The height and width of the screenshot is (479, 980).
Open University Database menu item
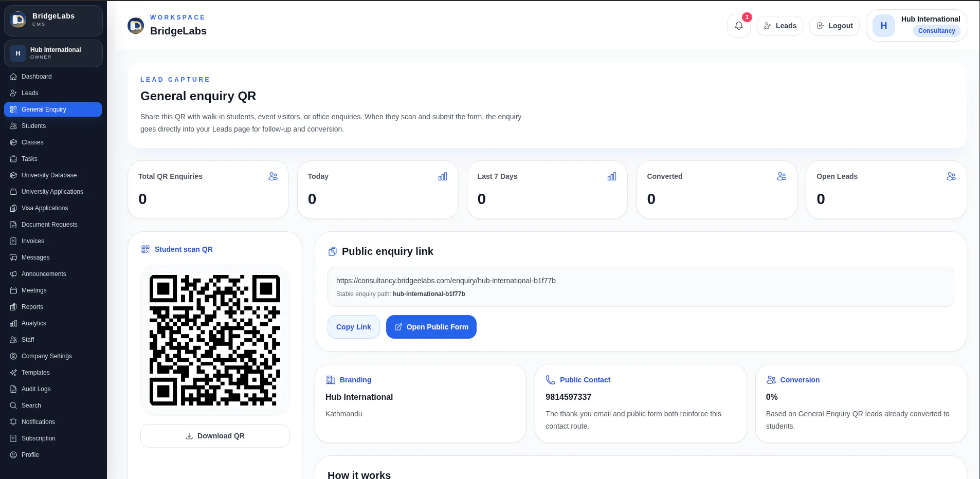53,175
